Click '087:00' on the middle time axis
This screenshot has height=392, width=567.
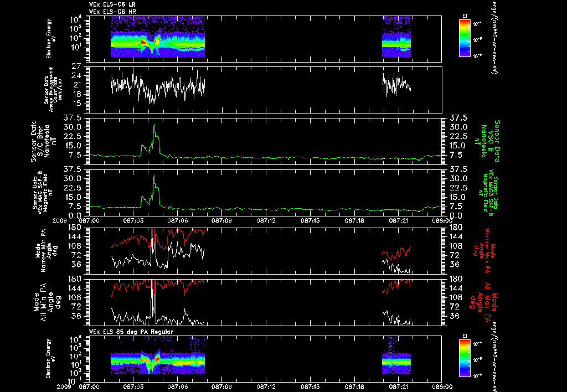tap(89, 220)
